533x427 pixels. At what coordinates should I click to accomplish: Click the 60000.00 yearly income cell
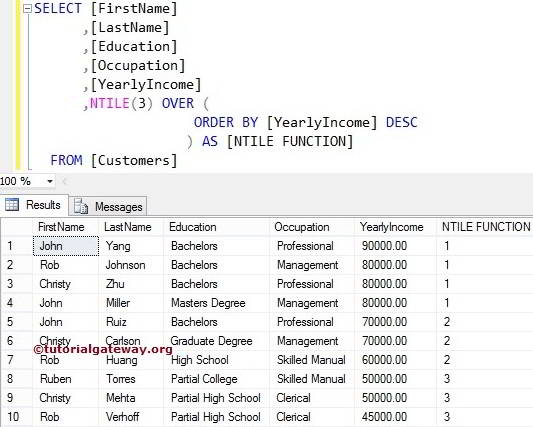pyautogui.click(x=395, y=360)
